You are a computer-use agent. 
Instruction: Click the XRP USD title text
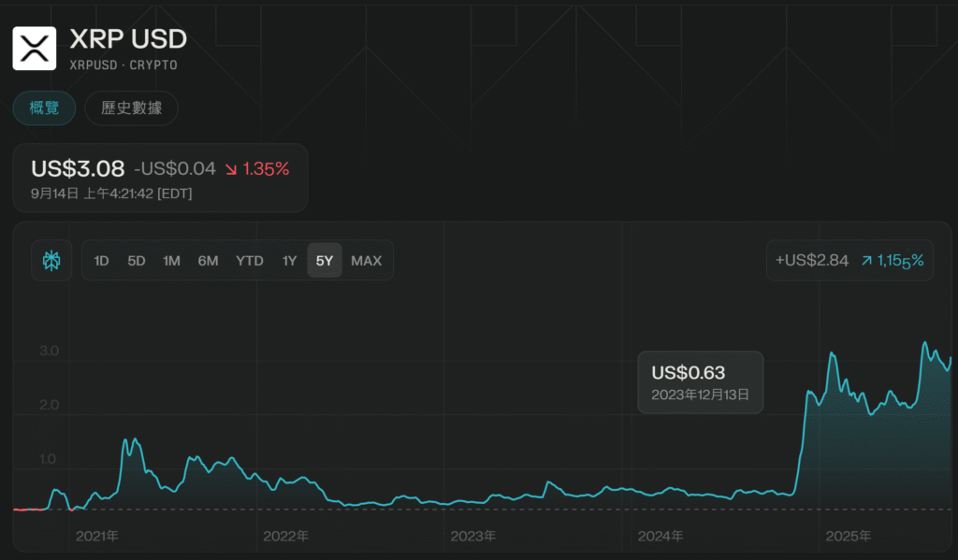(x=128, y=39)
